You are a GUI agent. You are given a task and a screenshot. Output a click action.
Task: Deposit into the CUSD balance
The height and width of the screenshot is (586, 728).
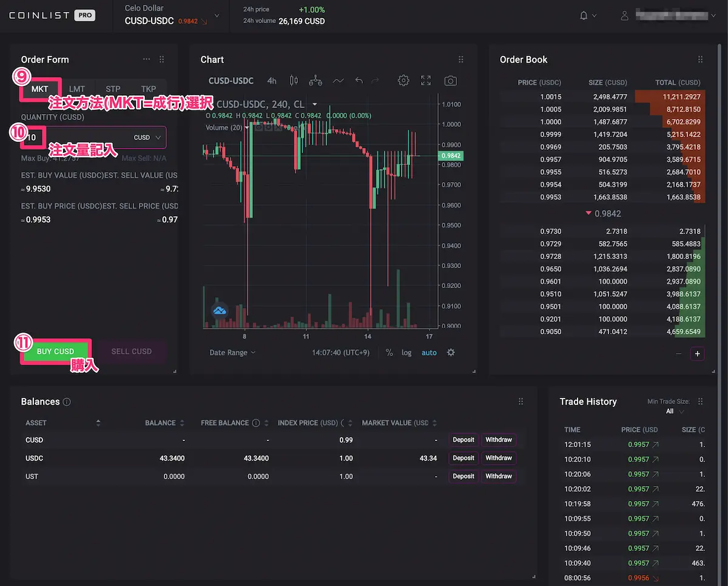[463, 440]
